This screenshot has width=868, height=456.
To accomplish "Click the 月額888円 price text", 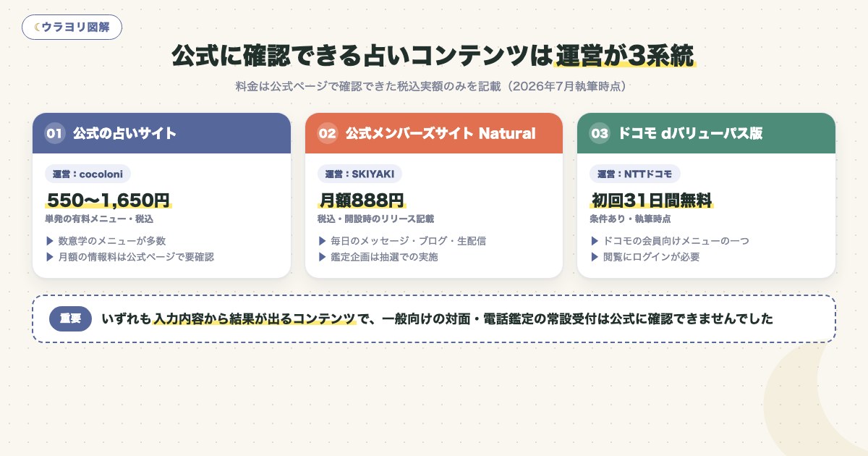I will (x=362, y=200).
